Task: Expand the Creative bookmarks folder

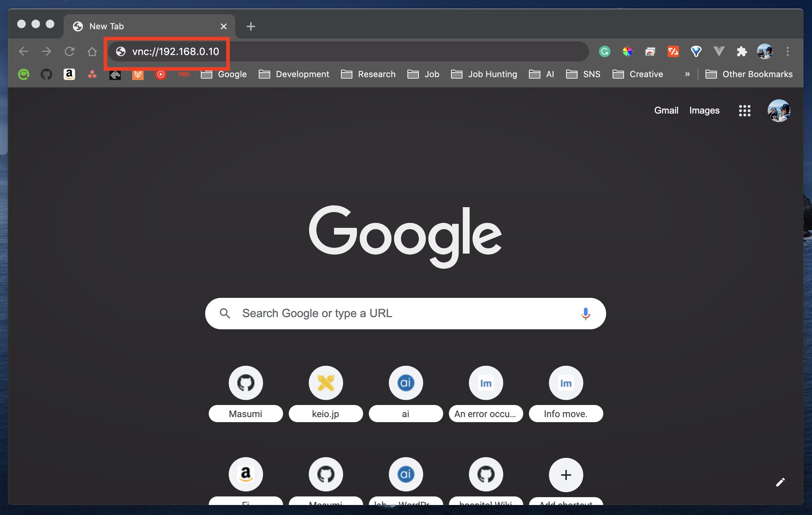Action: (638, 74)
